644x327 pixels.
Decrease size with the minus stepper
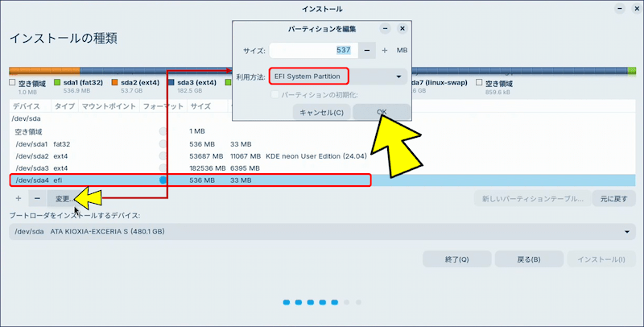coord(367,50)
